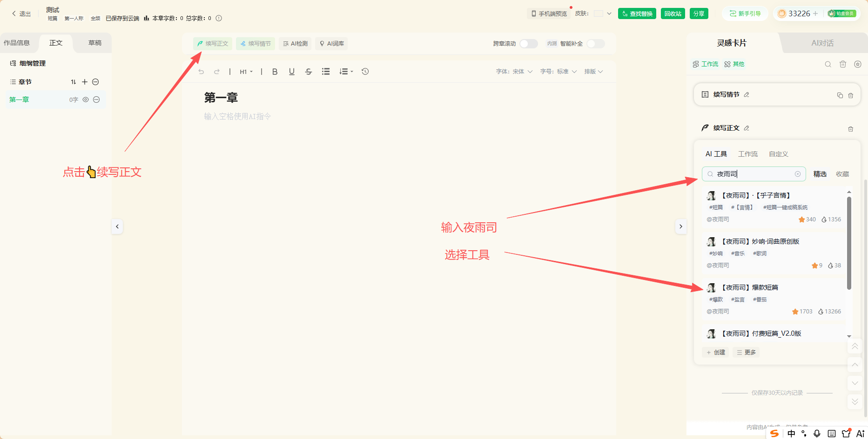The image size is (868, 439).
Task: Click the 续写情节 button
Action: pyautogui.click(x=256, y=44)
